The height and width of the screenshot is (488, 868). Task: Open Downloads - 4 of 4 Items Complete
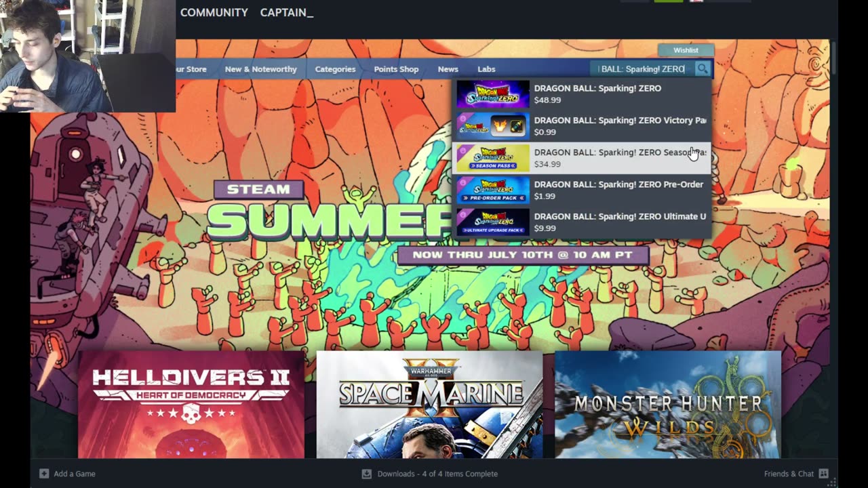437,474
